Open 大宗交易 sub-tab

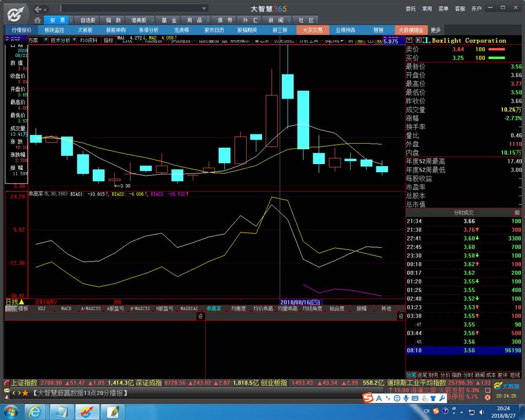point(312,30)
